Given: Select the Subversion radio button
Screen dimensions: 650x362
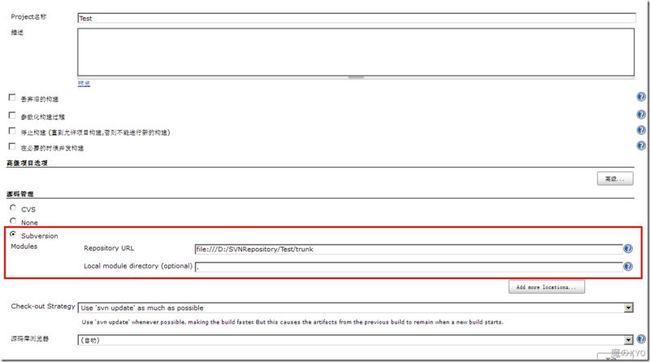Looking at the screenshot, I should pos(13,234).
